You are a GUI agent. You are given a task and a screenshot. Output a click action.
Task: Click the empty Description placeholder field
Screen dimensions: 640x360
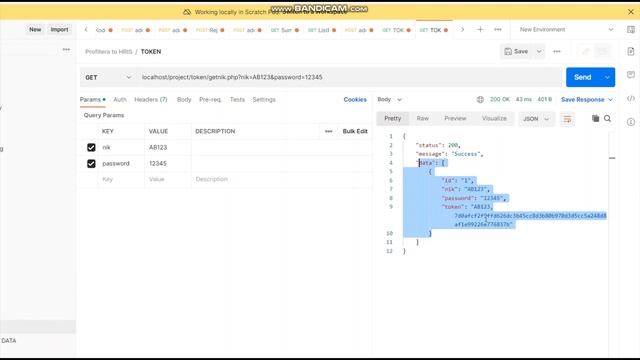point(281,179)
